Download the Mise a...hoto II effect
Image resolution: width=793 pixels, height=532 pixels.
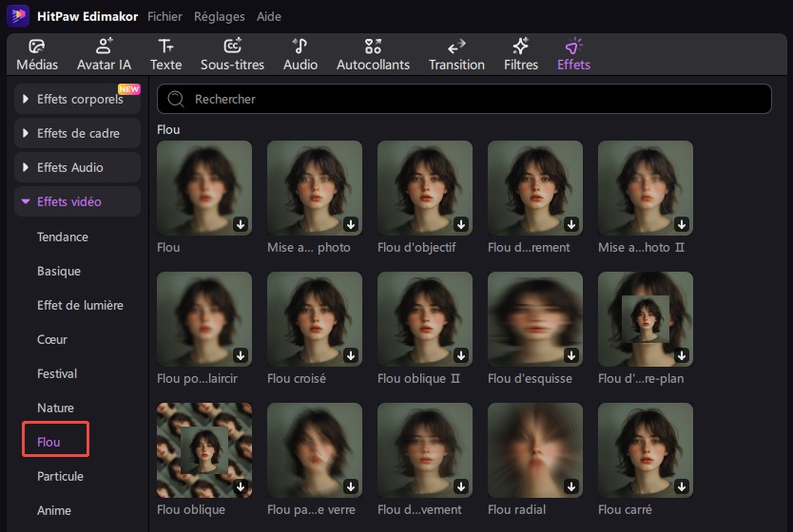[682, 224]
